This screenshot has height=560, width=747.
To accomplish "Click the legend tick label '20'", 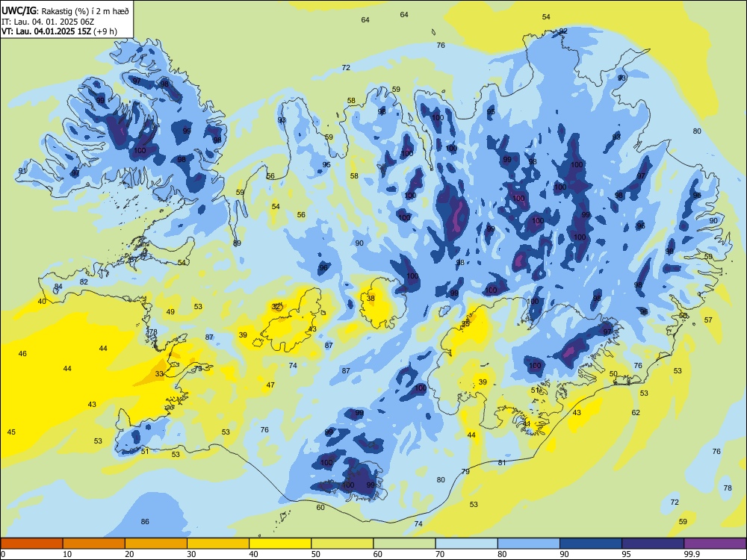I will pyautogui.click(x=129, y=554).
